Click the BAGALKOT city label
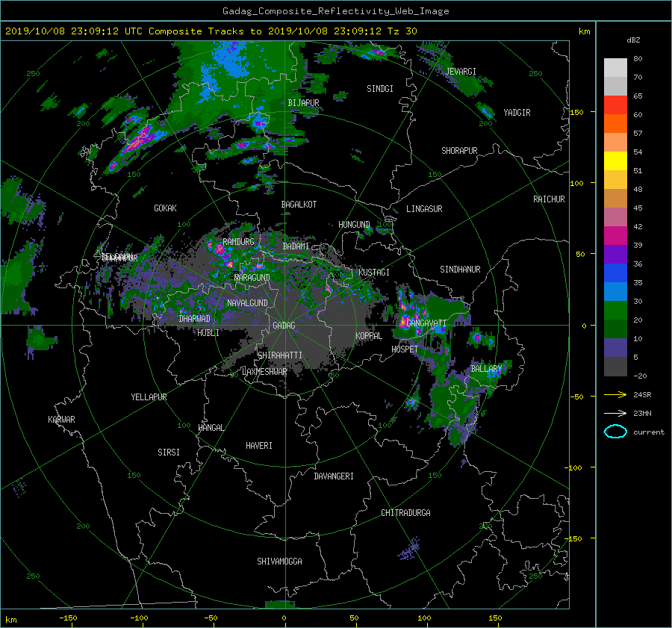Viewport: 672px width, 628px height. pos(299,205)
